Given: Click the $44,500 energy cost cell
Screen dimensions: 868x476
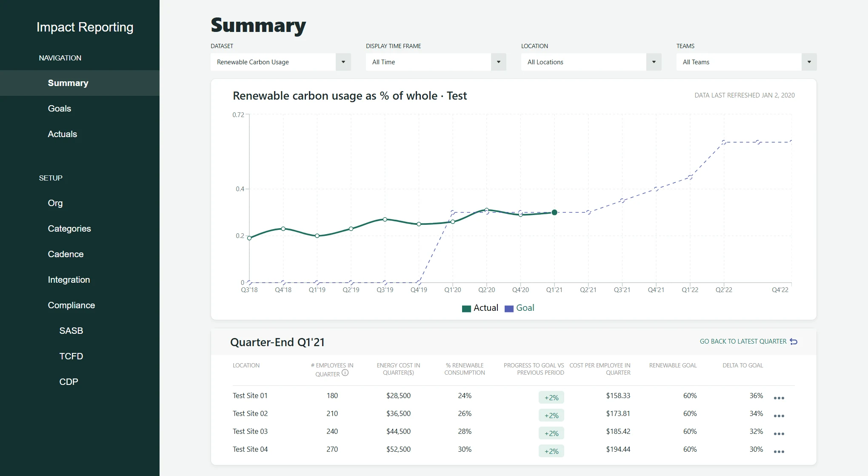Looking at the screenshot, I should pos(398,431).
